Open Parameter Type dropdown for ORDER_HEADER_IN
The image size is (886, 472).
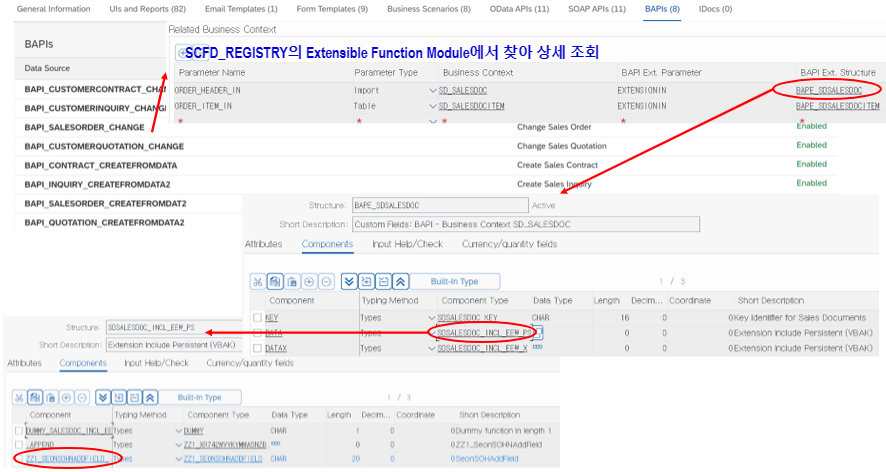[433, 90]
